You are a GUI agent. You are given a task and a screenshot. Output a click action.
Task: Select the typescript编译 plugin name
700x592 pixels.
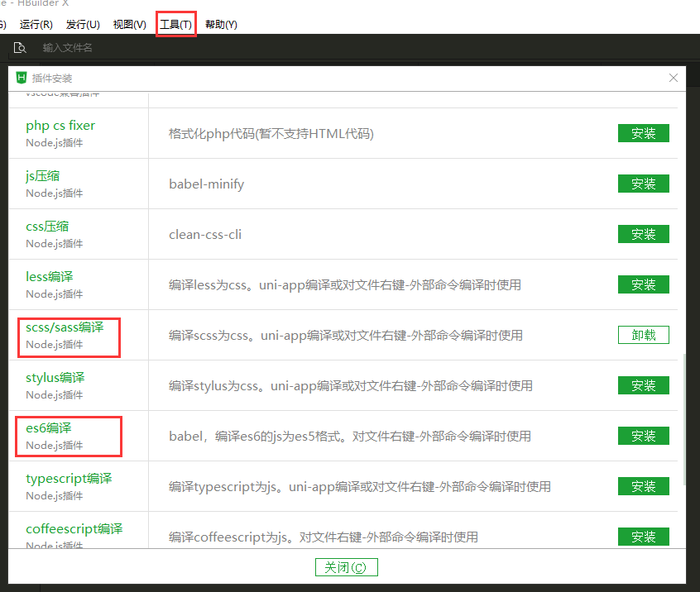pyautogui.click(x=69, y=478)
